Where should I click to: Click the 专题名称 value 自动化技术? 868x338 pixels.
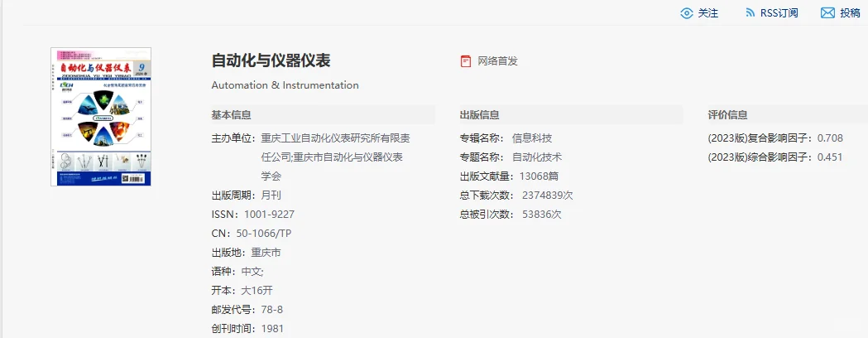point(537,157)
